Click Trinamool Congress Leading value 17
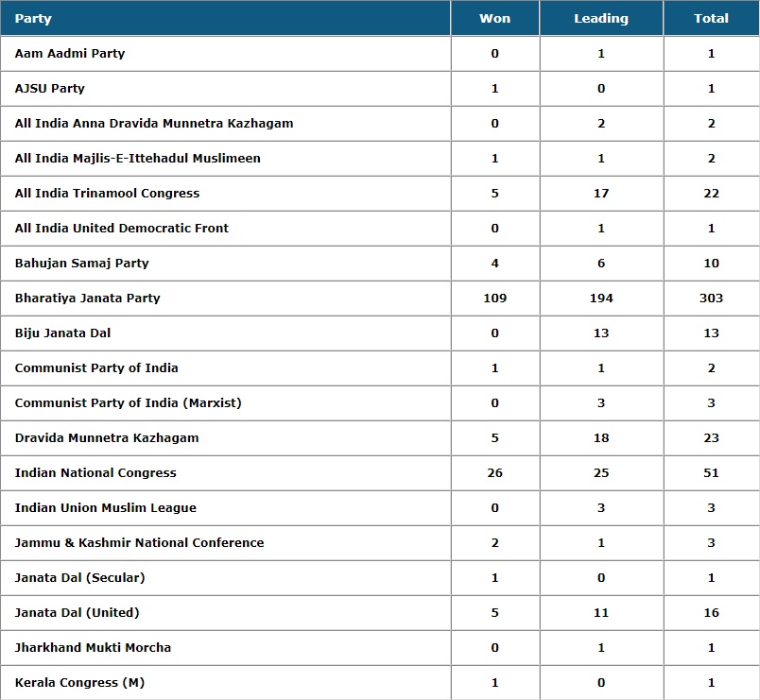Viewport: 760px width, 700px height. coord(601,193)
